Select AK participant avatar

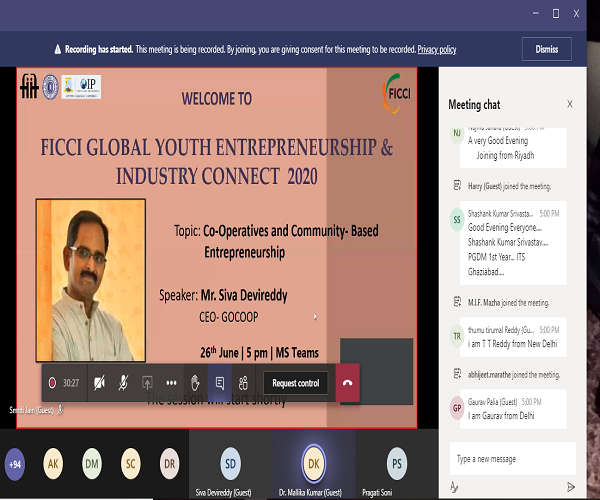pos(53,464)
